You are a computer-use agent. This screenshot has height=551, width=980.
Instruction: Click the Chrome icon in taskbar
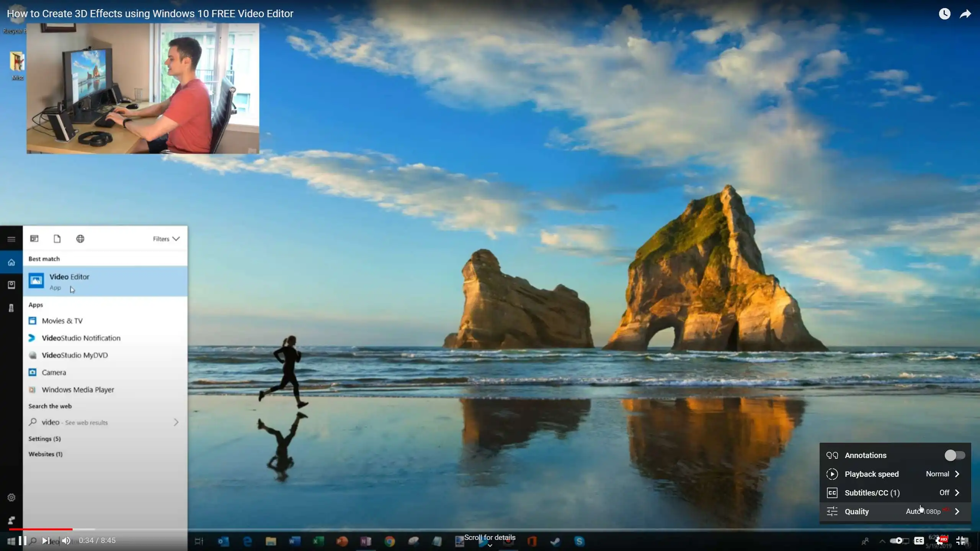pos(389,541)
